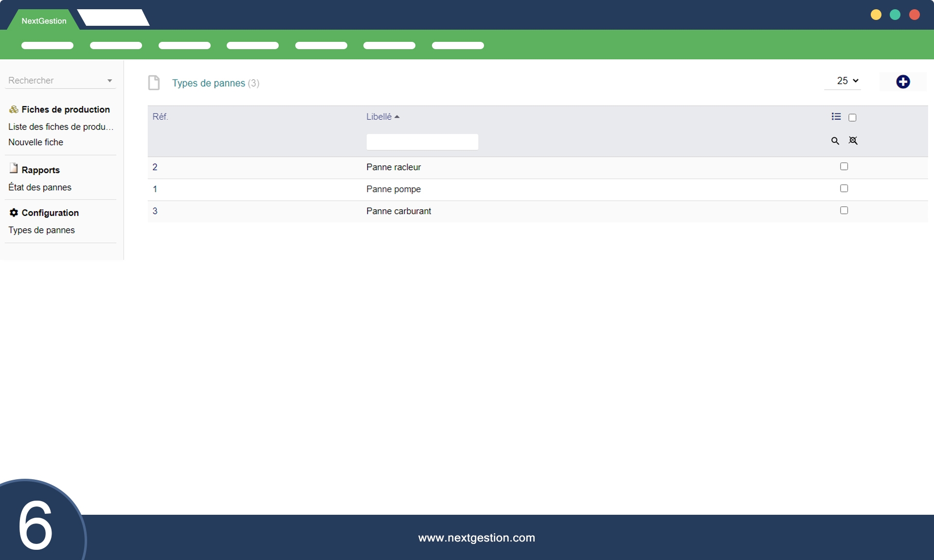
Task: Open the column selector list icon
Action: coord(836,117)
